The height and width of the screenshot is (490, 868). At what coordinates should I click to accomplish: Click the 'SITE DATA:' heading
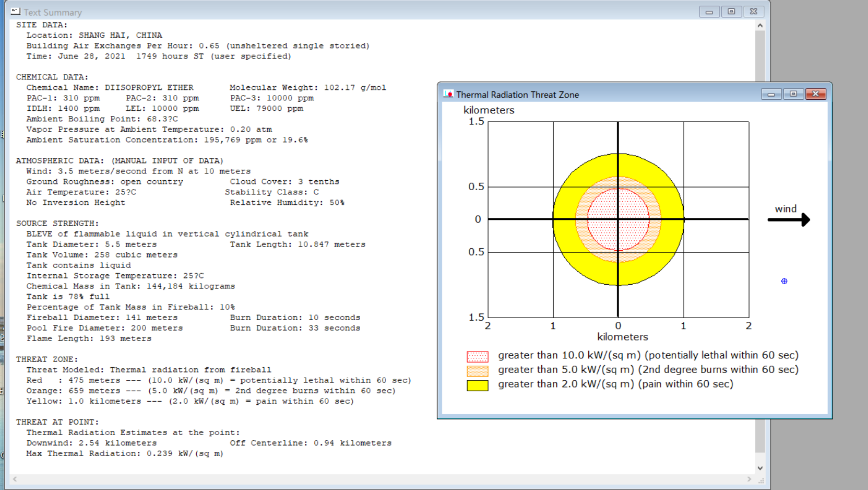pyautogui.click(x=42, y=25)
